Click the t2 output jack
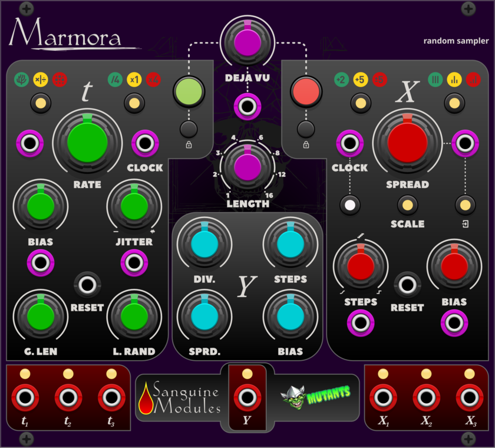 pyautogui.click(x=68, y=397)
